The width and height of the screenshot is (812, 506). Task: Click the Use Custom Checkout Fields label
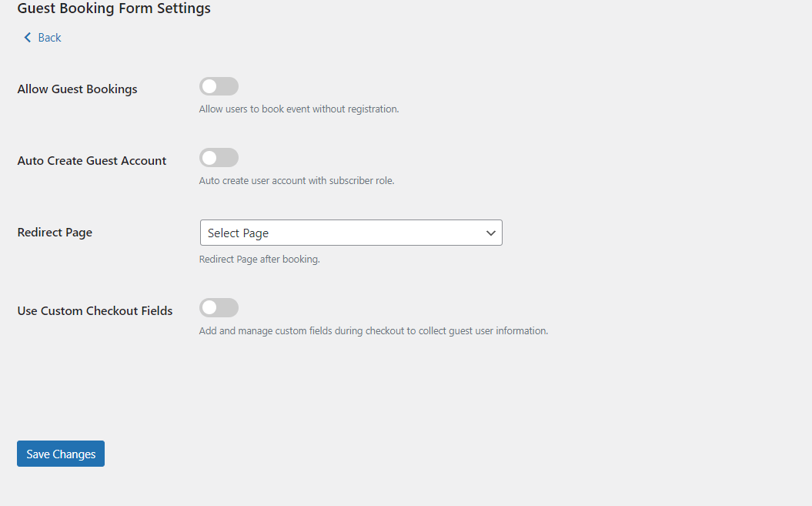coord(95,311)
